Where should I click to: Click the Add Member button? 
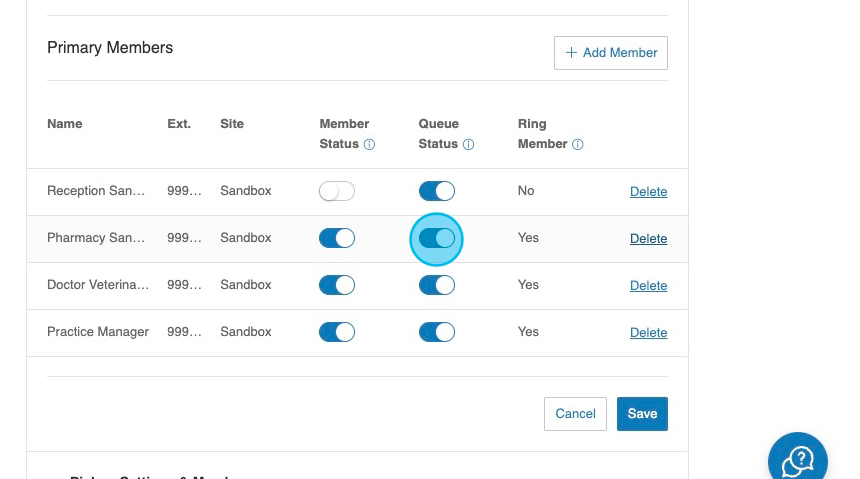tap(611, 53)
